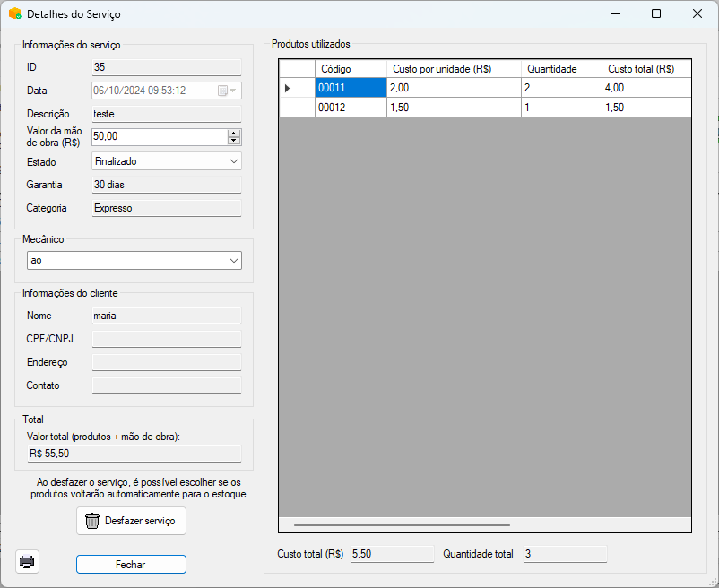This screenshot has height=588, width=719.
Task: Click the Descrição field showing teste
Action: pyautogui.click(x=166, y=114)
